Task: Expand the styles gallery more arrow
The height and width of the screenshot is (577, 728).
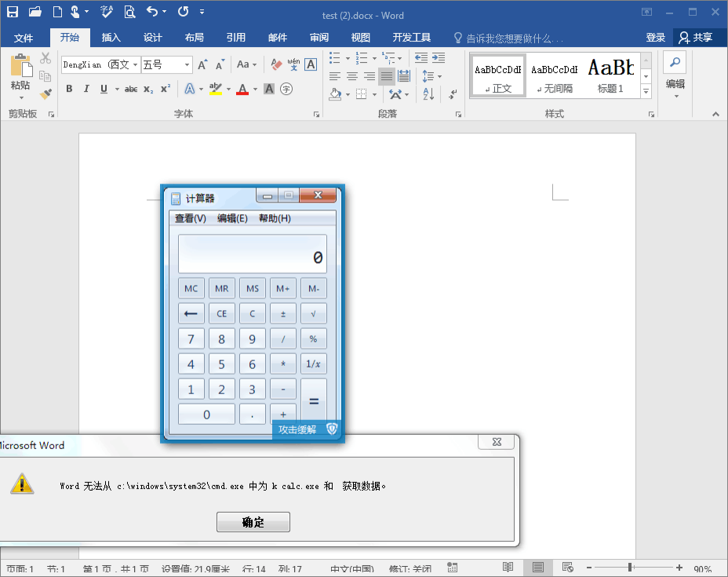Action: point(646,92)
